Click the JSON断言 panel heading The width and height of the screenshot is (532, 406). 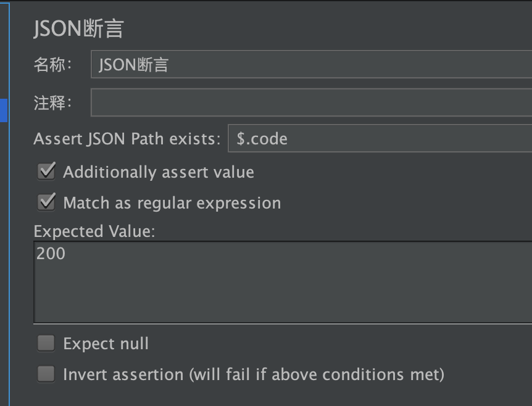tap(78, 28)
